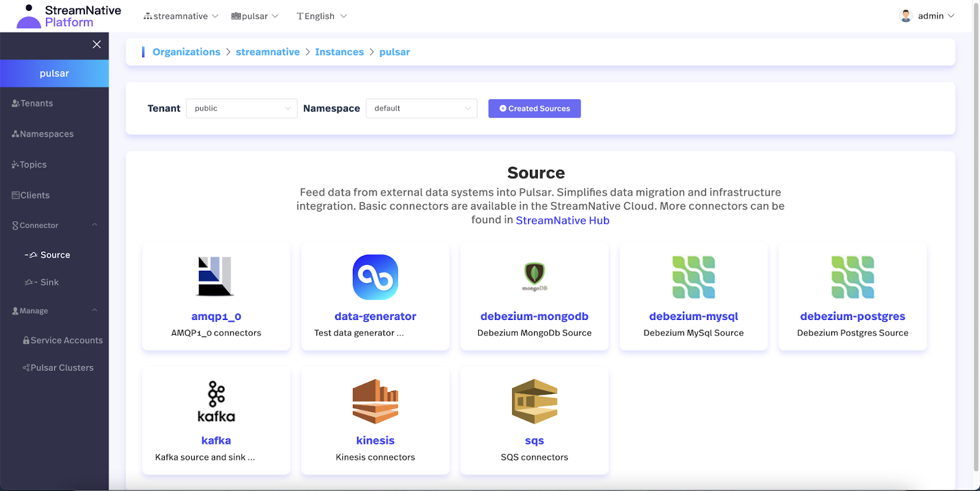Collapse the Connector section chevron
Screen dimensions: 980x491
click(x=95, y=225)
